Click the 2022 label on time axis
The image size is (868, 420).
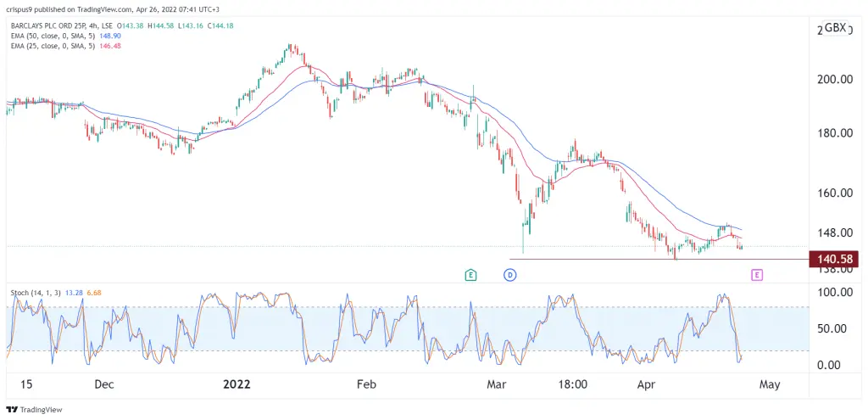coord(236,384)
